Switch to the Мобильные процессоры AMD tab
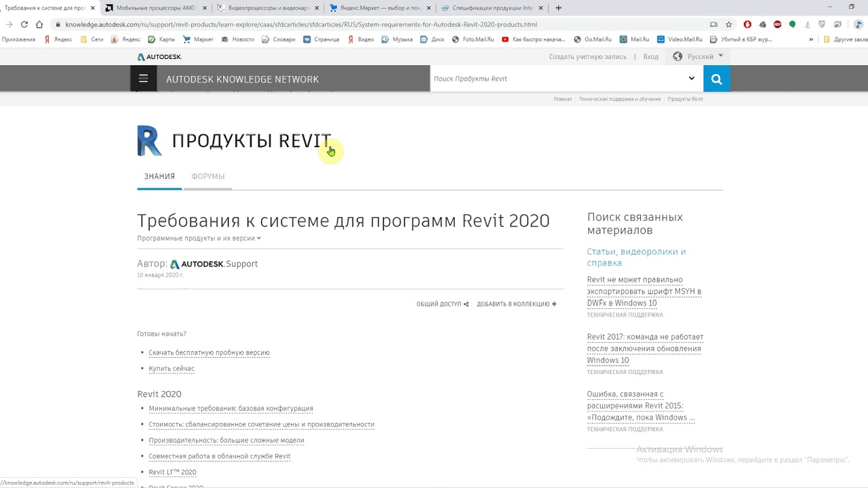The height and width of the screenshot is (488, 868). (x=155, y=8)
